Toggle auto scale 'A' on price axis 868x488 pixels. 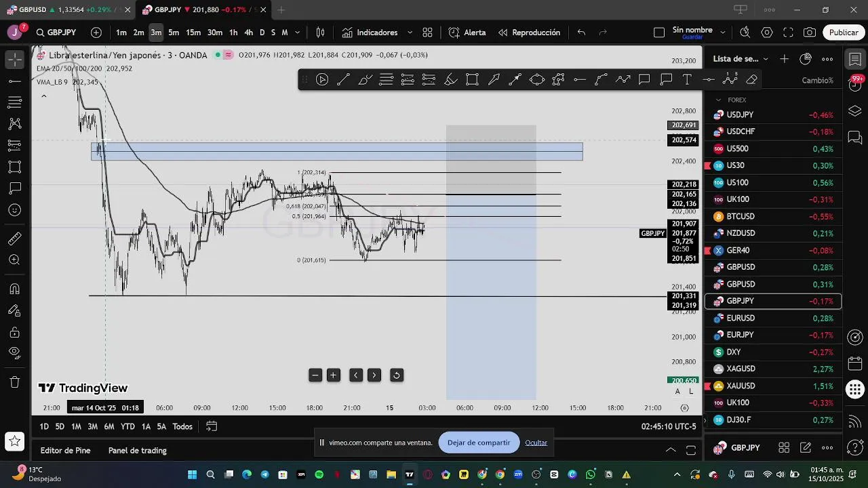677,391
